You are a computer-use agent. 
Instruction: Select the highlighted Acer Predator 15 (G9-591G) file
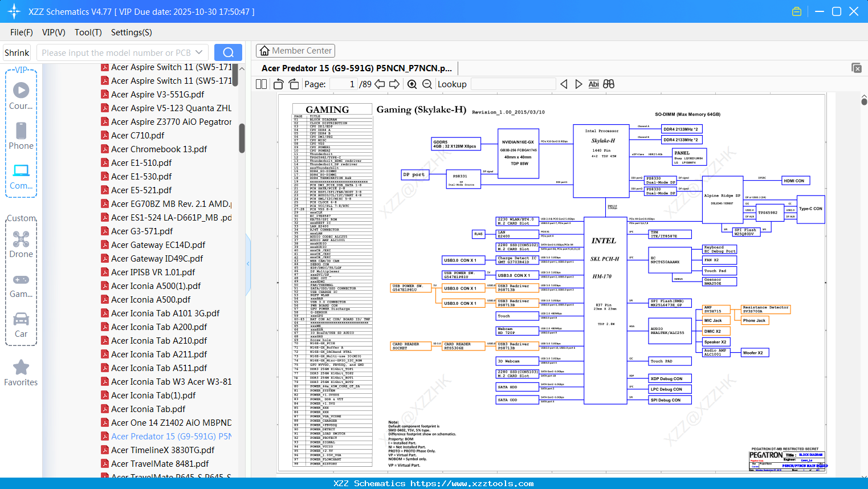(166, 437)
